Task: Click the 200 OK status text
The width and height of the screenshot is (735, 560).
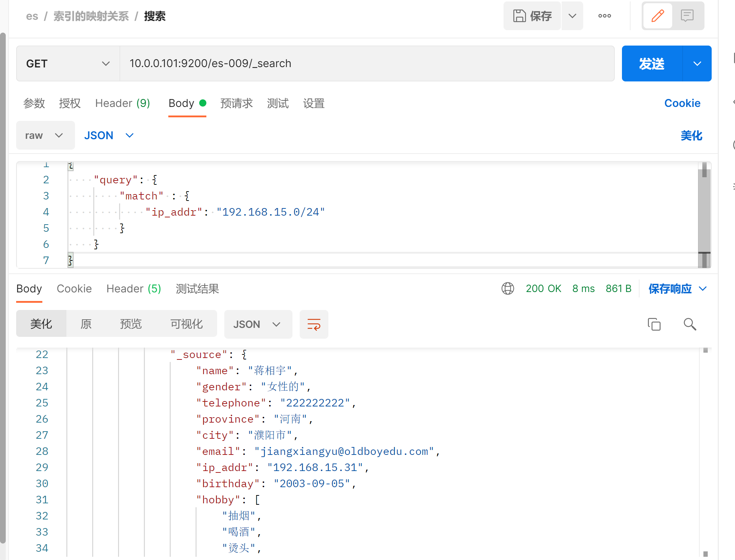Action: click(x=543, y=289)
